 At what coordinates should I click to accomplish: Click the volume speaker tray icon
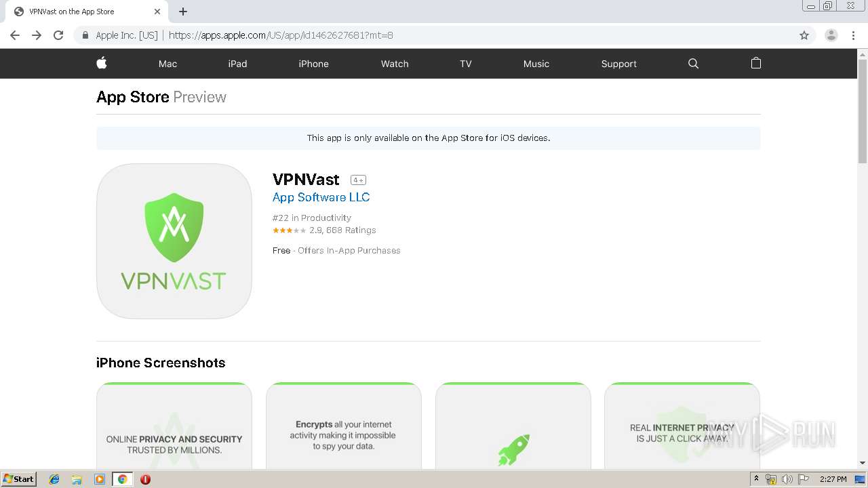point(787,479)
